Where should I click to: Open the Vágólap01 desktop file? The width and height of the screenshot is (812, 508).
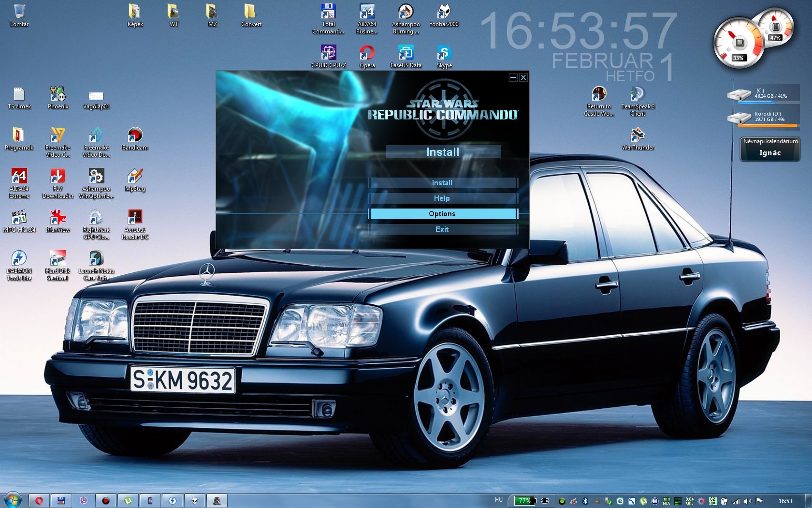(96, 99)
